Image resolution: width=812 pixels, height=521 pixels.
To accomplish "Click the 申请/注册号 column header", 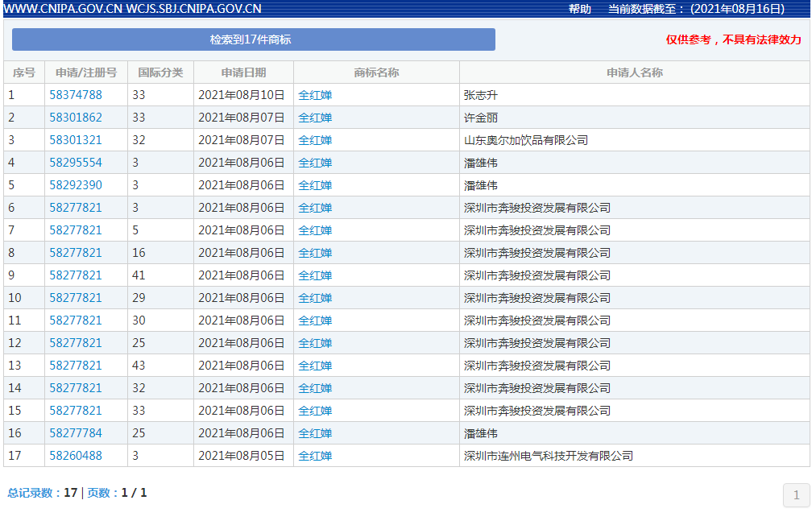I will (x=86, y=72).
